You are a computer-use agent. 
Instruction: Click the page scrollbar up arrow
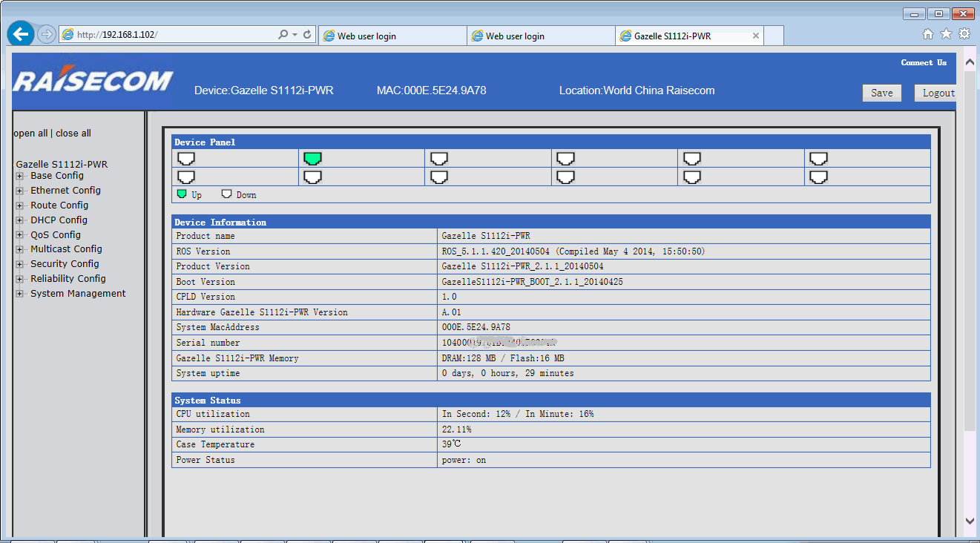pos(970,63)
